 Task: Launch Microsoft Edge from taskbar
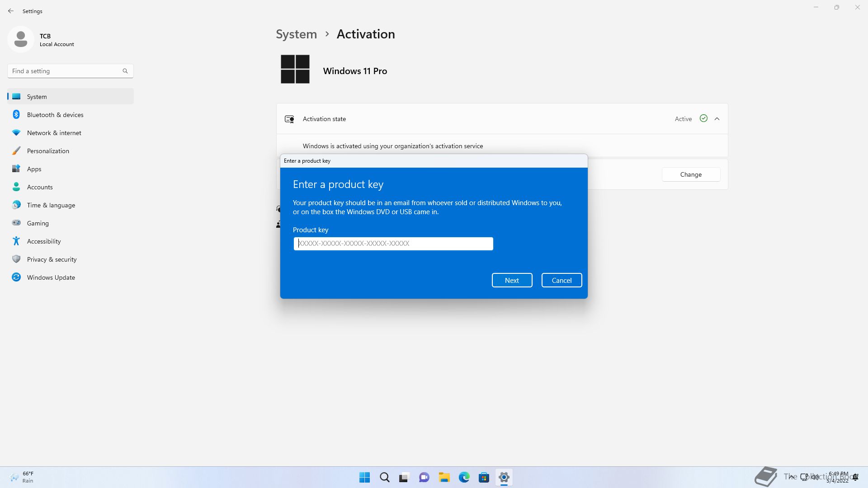tap(464, 477)
